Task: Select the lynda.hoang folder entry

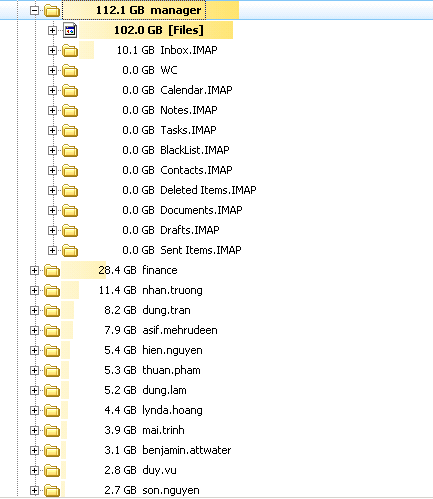Action: click(x=153, y=410)
